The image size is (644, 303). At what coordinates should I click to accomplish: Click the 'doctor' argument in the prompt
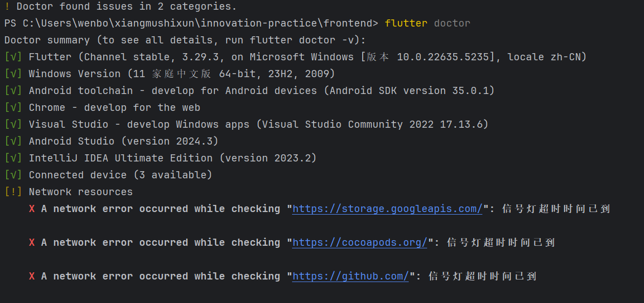point(452,23)
